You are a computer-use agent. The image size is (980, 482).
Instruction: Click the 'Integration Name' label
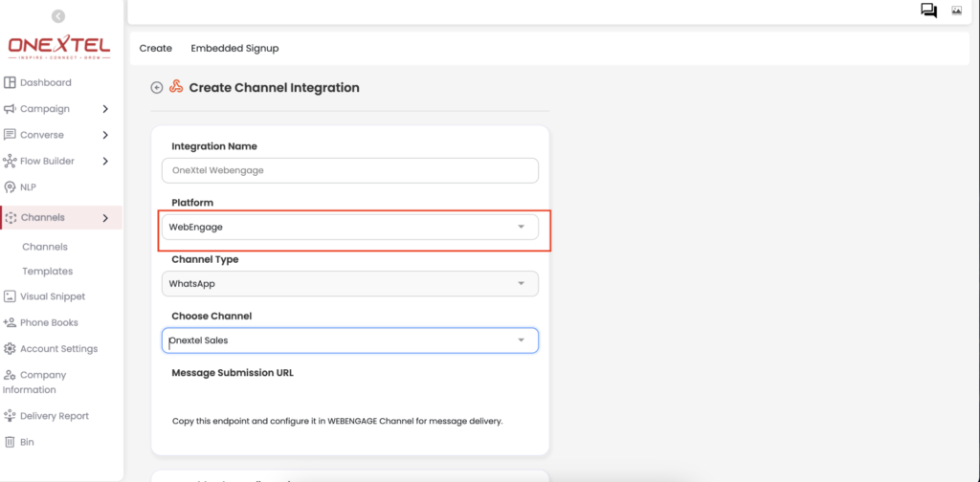[x=214, y=146]
